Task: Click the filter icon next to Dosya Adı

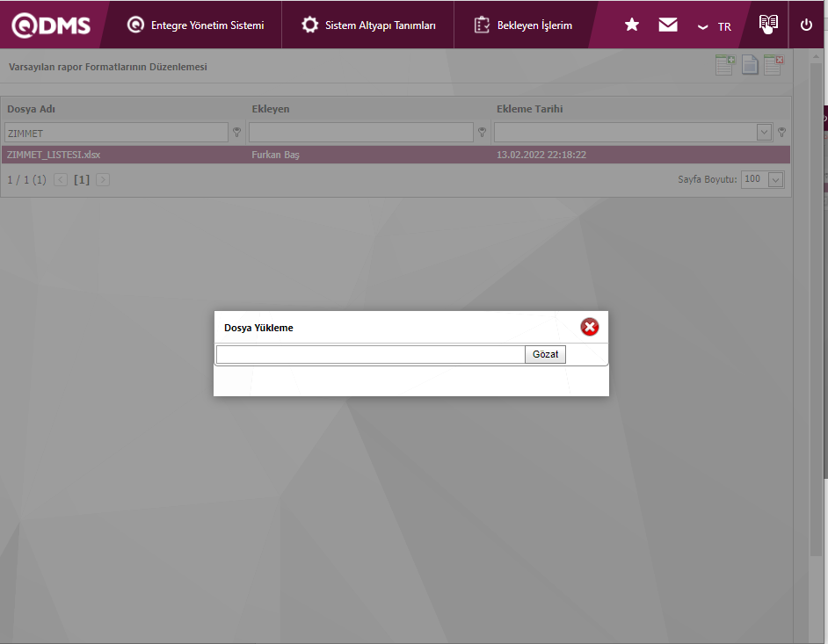Action: click(236, 133)
